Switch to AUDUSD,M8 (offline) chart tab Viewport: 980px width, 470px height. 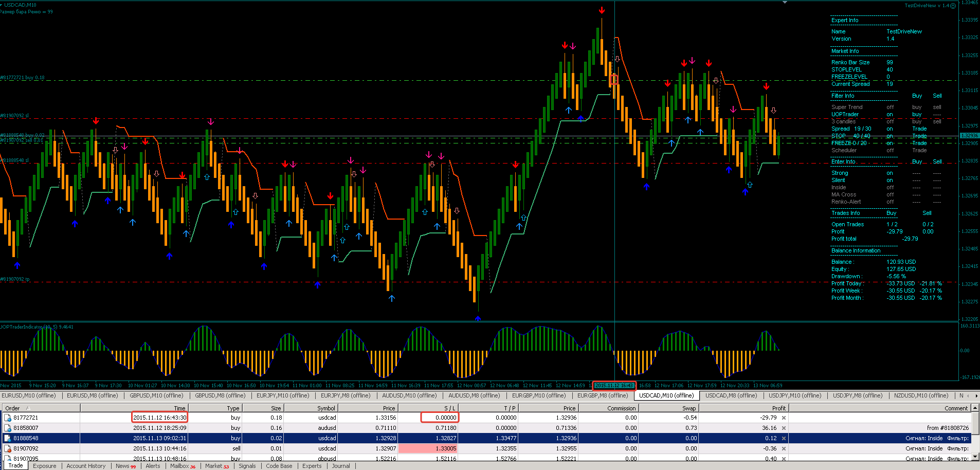tap(474, 395)
